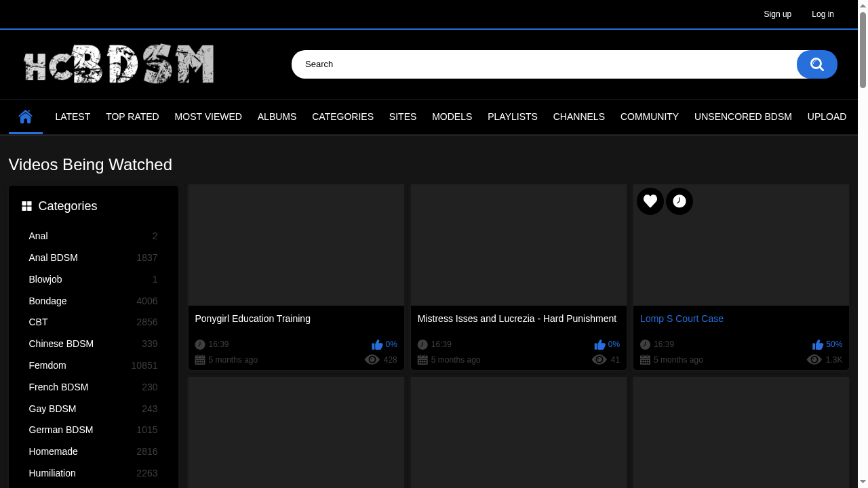Switch to the TOP RATED tab
The width and height of the screenshot is (868, 488).
(132, 117)
